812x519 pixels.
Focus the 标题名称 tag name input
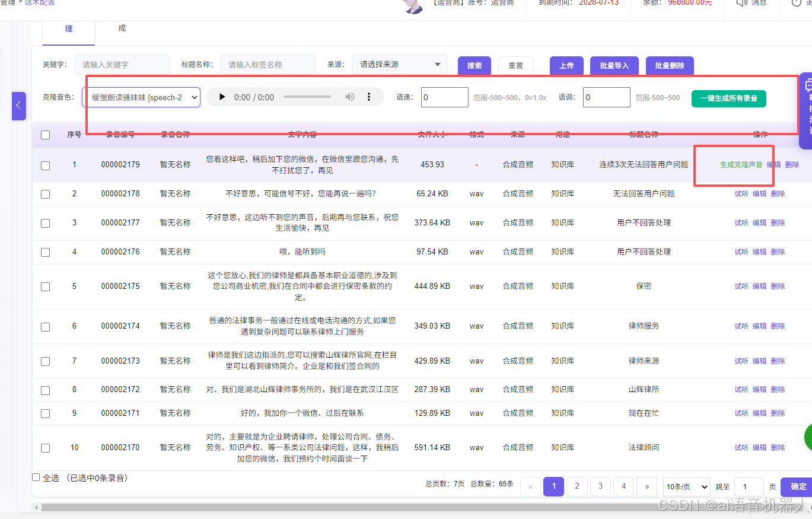point(268,65)
